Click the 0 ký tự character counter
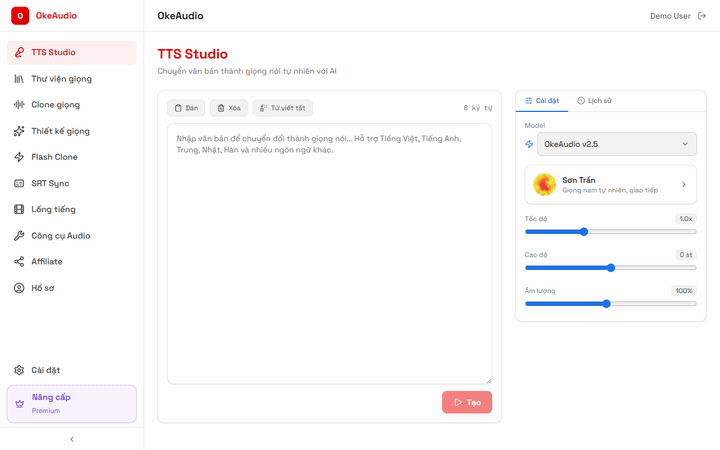The height and width of the screenshot is (450, 720). pos(478,108)
